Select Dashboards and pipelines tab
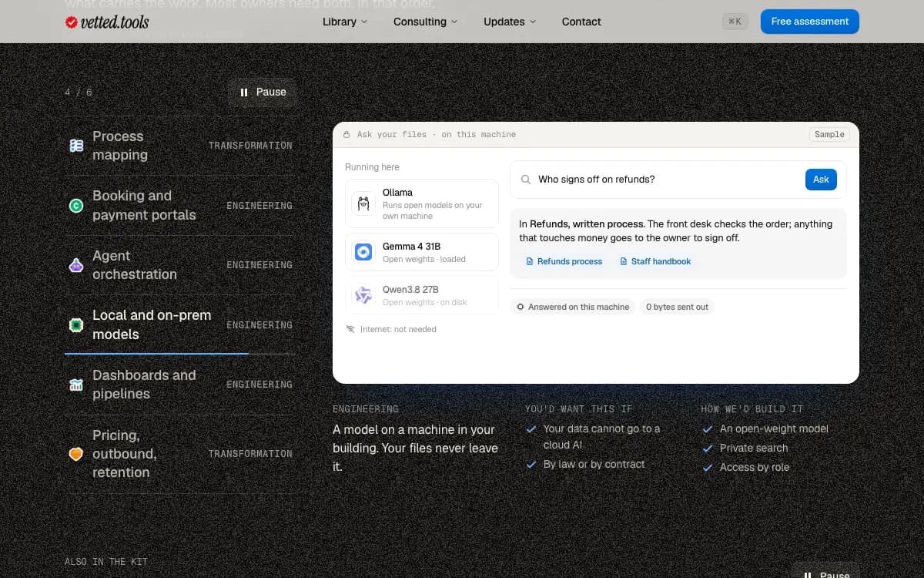 click(179, 385)
